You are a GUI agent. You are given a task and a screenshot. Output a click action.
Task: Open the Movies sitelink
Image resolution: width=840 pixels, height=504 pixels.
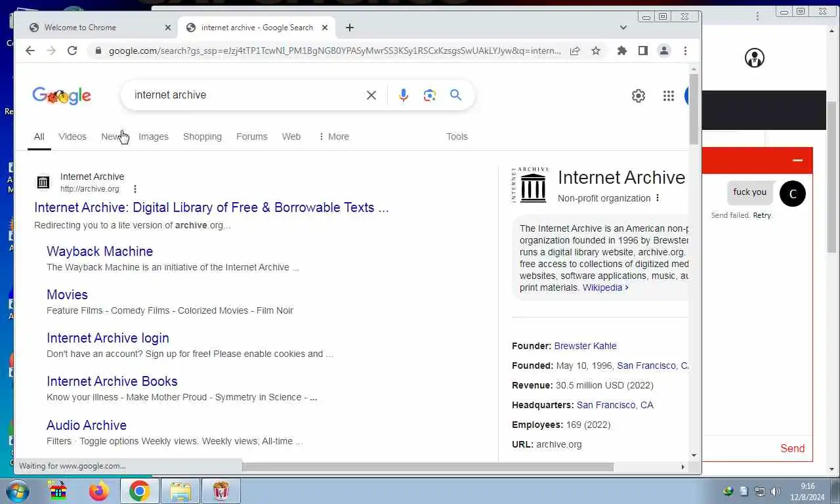click(x=67, y=295)
